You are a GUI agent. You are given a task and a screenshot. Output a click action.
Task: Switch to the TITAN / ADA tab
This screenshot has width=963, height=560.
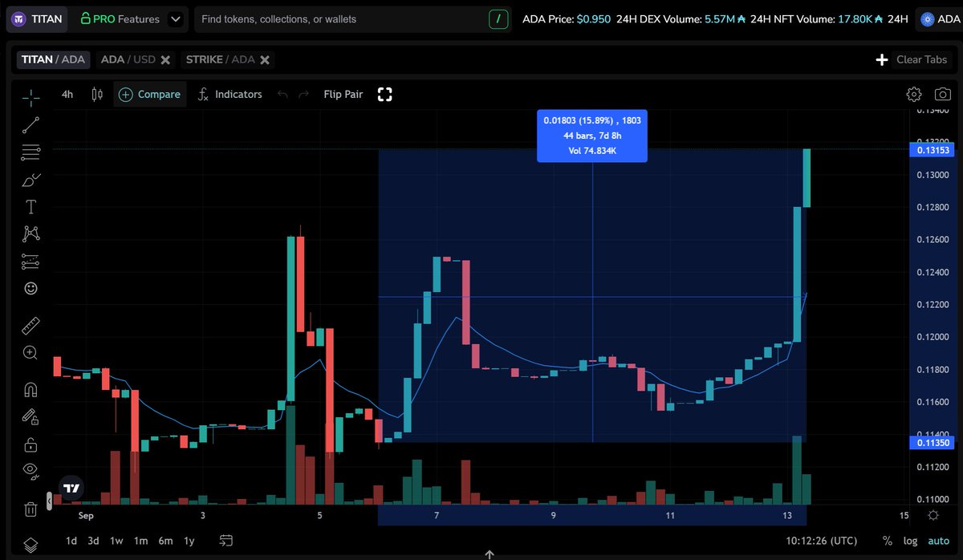pyautogui.click(x=53, y=59)
